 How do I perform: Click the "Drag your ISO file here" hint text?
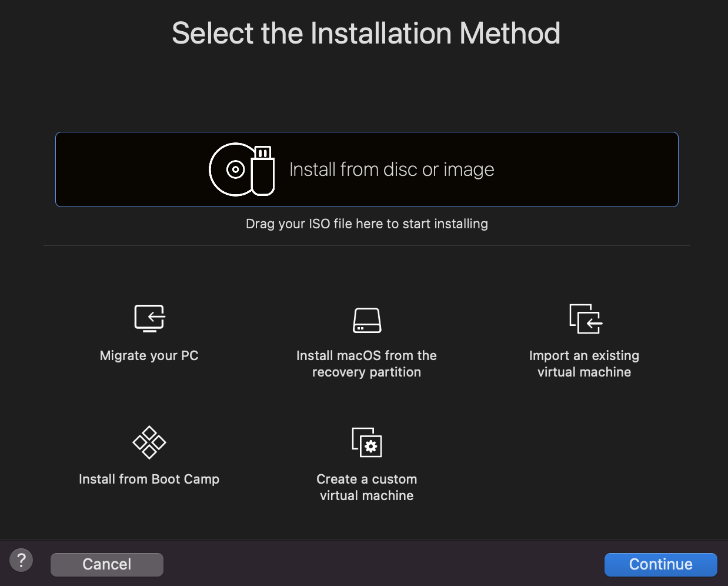point(367,224)
